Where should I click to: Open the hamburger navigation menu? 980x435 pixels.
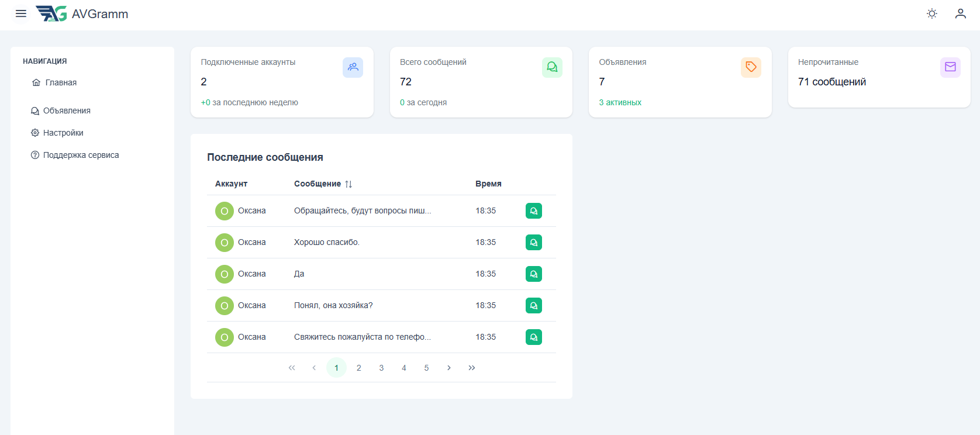(x=21, y=13)
